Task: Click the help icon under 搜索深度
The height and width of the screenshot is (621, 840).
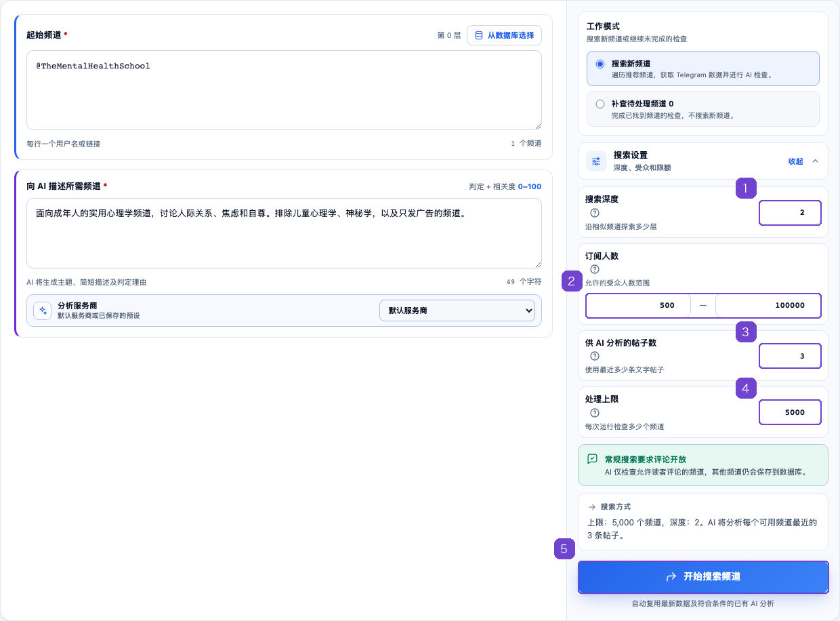Action: coord(595,213)
